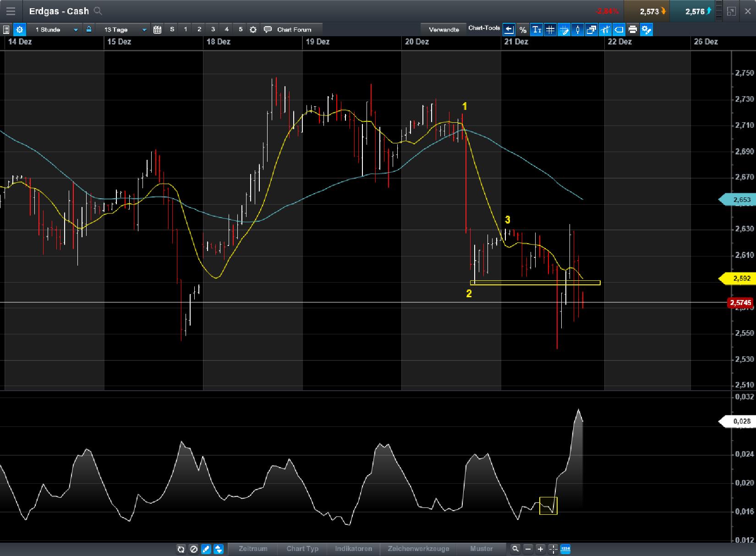
Task: Open the Chart Typ menu
Action: (302, 548)
